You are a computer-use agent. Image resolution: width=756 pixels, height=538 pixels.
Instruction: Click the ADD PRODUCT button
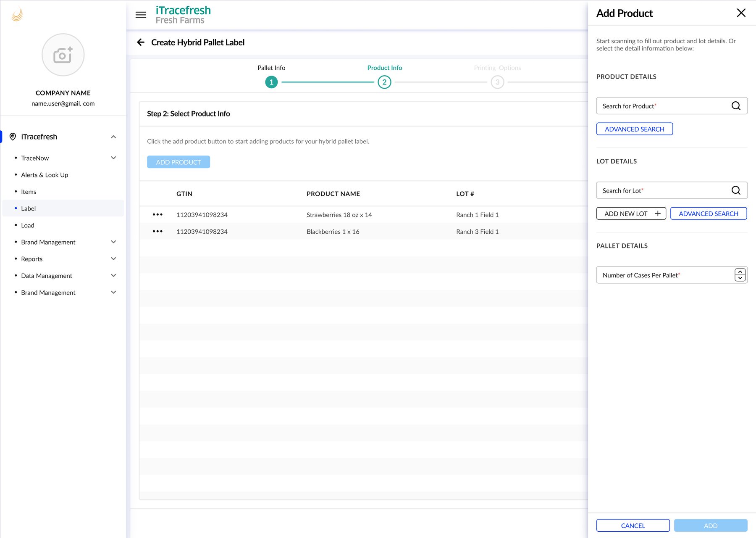coord(178,162)
